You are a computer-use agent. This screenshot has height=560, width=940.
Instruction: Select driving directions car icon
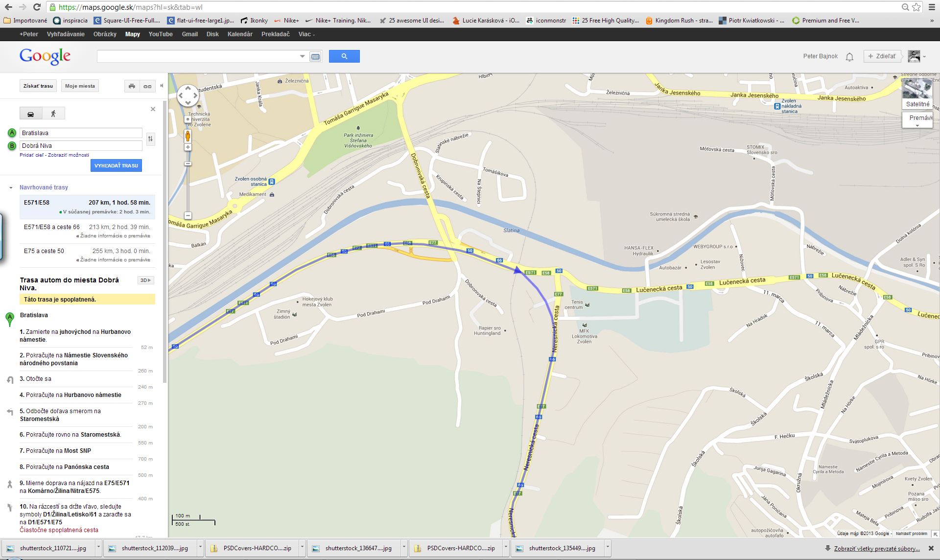(x=30, y=114)
